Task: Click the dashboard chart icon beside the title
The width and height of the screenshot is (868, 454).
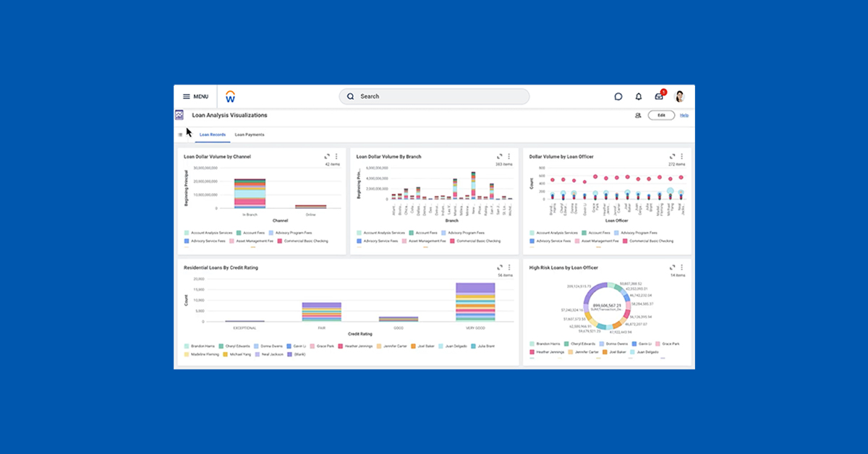Action: [x=179, y=115]
